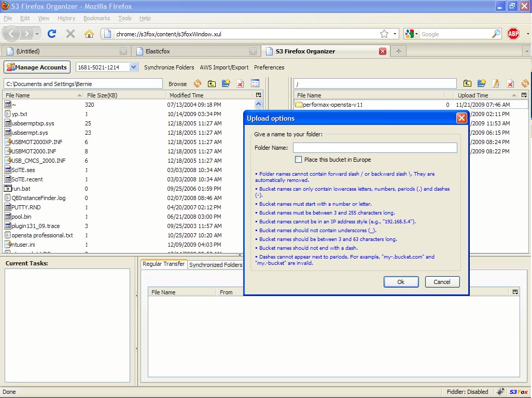532x398 pixels.
Task: Bookmark page with the star icon
Action: pyautogui.click(x=384, y=34)
